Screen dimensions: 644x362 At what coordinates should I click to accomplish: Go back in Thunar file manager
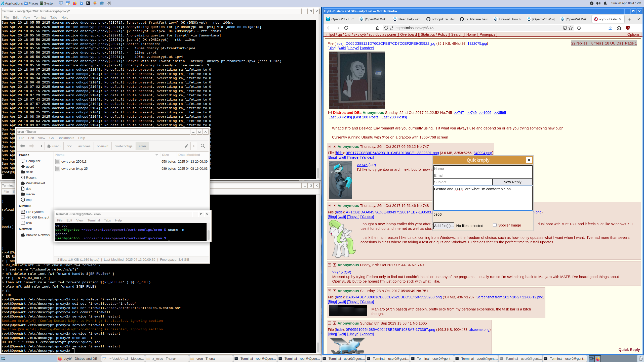pos(22,146)
